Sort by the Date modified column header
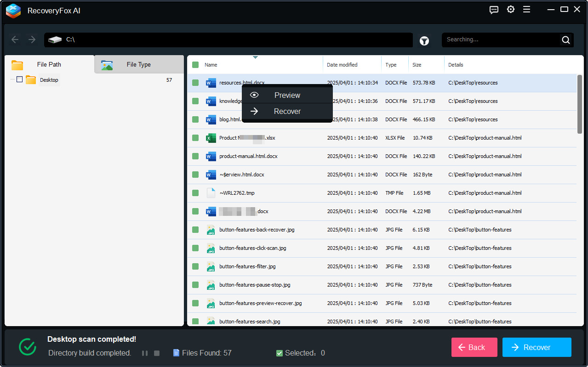Viewport: 588px width, 367px height. point(342,65)
